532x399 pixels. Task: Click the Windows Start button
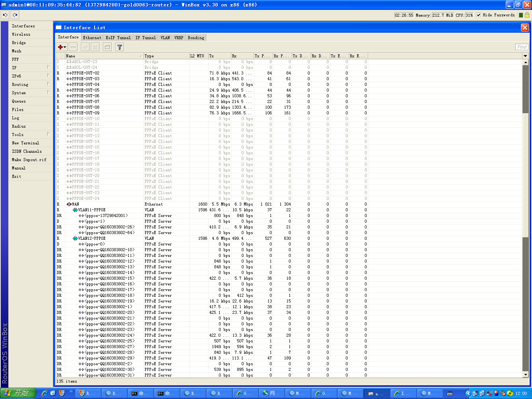pyautogui.click(x=18, y=393)
